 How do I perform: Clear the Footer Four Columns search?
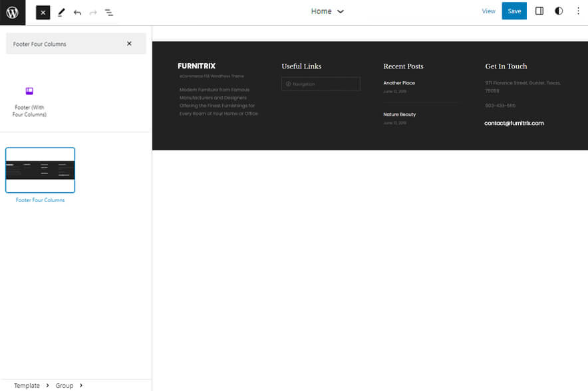[x=130, y=43]
